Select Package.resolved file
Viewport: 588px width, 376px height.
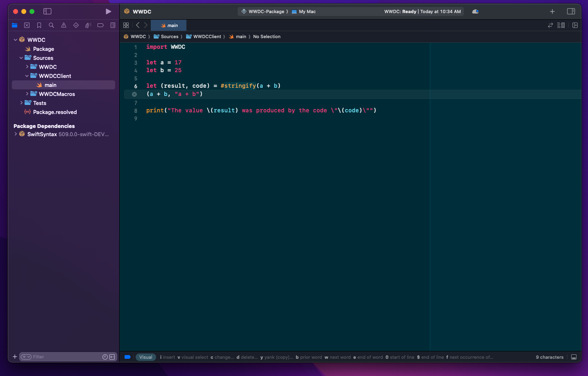click(x=54, y=112)
